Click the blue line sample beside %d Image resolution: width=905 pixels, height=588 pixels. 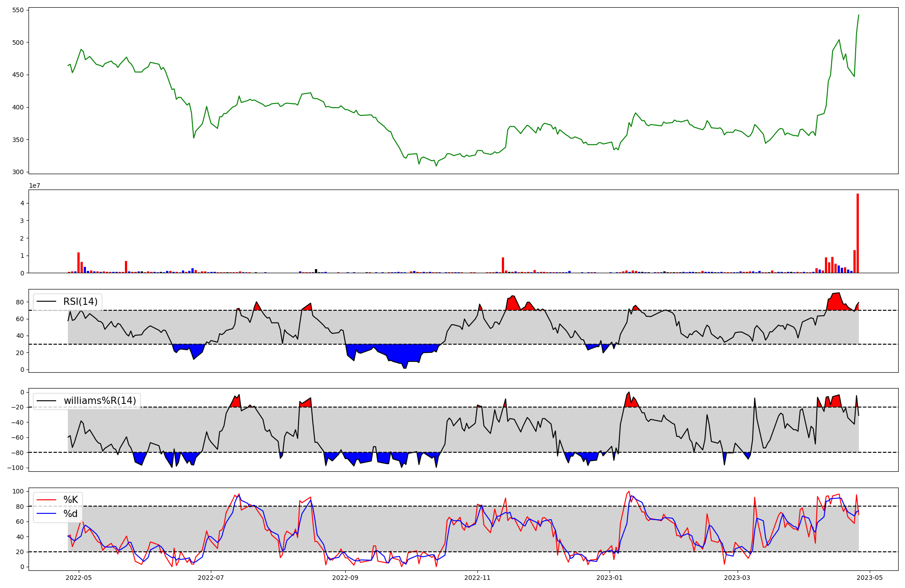point(46,514)
